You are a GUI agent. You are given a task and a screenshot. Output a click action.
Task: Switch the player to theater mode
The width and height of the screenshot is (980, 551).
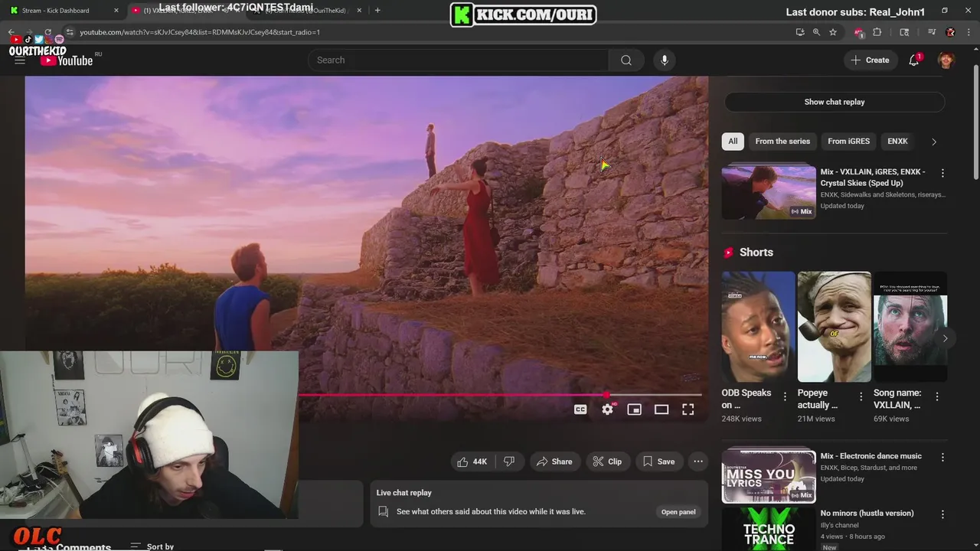pyautogui.click(x=661, y=409)
